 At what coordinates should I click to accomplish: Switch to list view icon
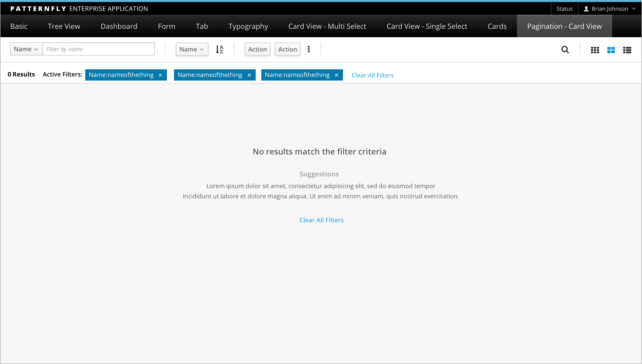click(627, 50)
